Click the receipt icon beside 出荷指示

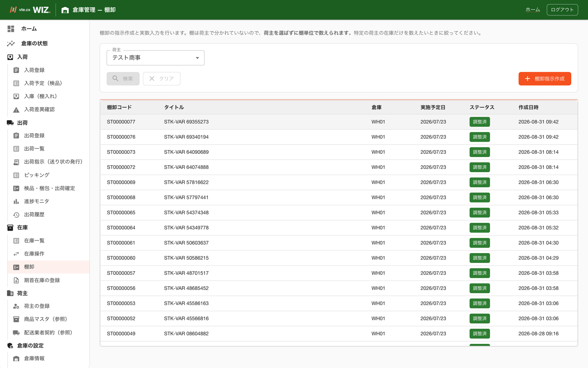16,162
